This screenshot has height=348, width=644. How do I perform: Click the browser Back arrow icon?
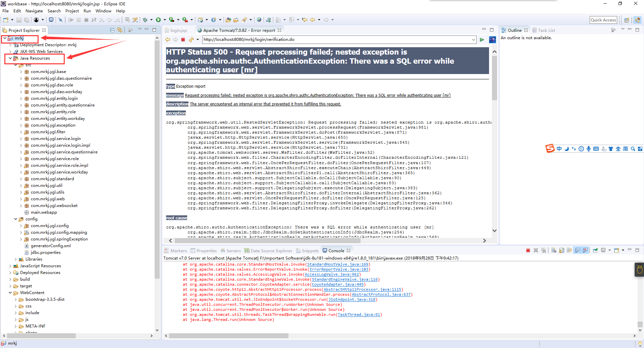tap(168, 40)
